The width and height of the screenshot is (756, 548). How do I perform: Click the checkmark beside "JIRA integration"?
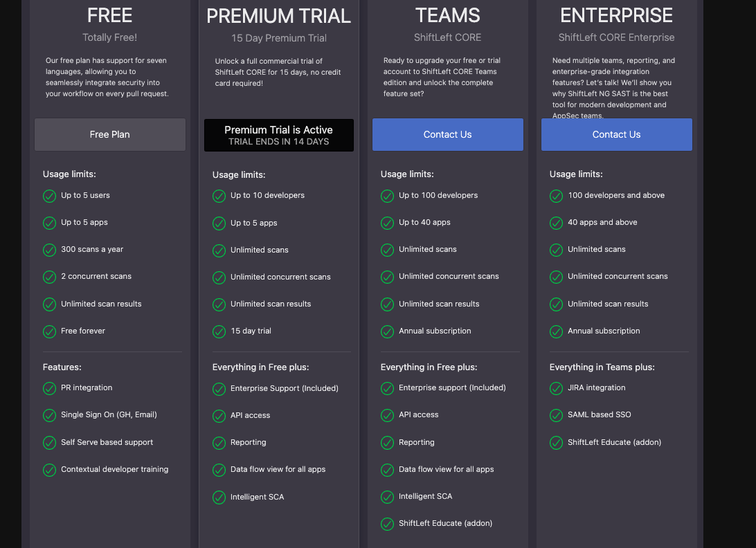tap(556, 388)
